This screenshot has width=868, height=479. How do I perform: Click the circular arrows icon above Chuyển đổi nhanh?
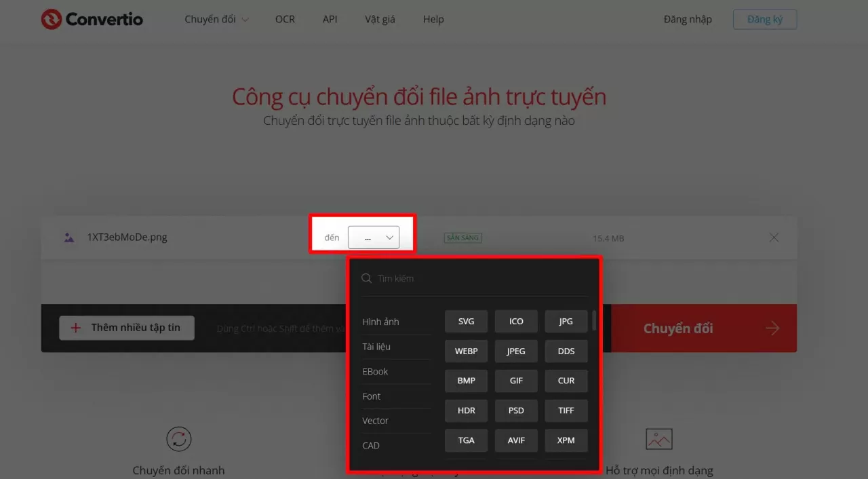178,438
